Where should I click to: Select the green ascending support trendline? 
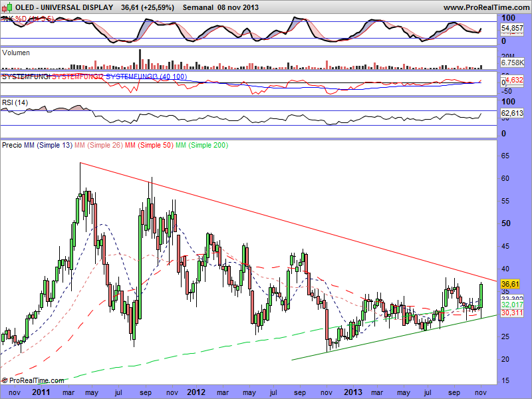(x=394, y=338)
